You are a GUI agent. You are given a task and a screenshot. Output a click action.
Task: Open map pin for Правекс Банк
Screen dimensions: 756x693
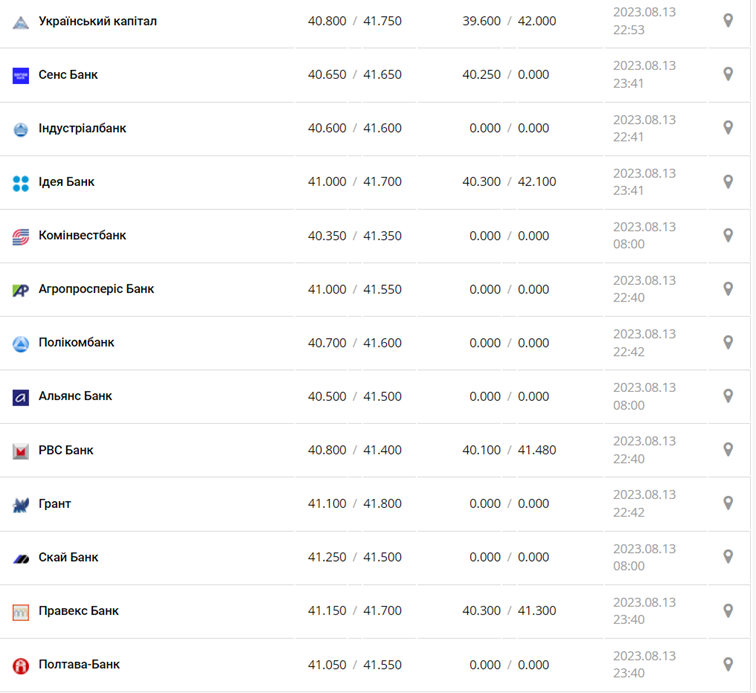coord(728,611)
